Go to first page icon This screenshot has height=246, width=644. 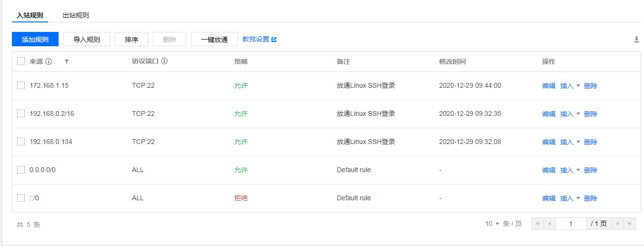(x=538, y=224)
